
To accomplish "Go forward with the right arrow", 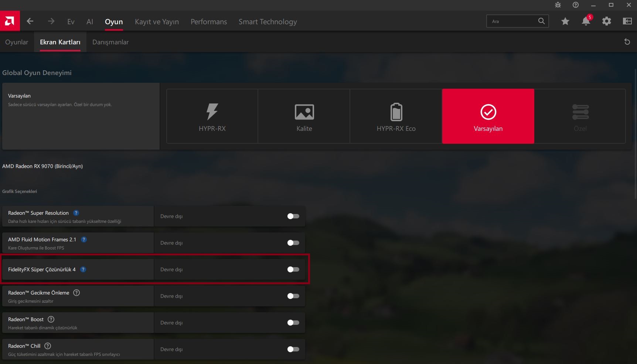I will click(51, 21).
